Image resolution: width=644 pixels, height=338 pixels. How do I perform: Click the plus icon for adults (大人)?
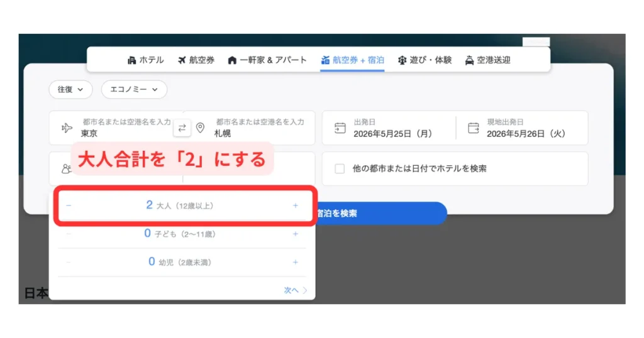pos(295,205)
